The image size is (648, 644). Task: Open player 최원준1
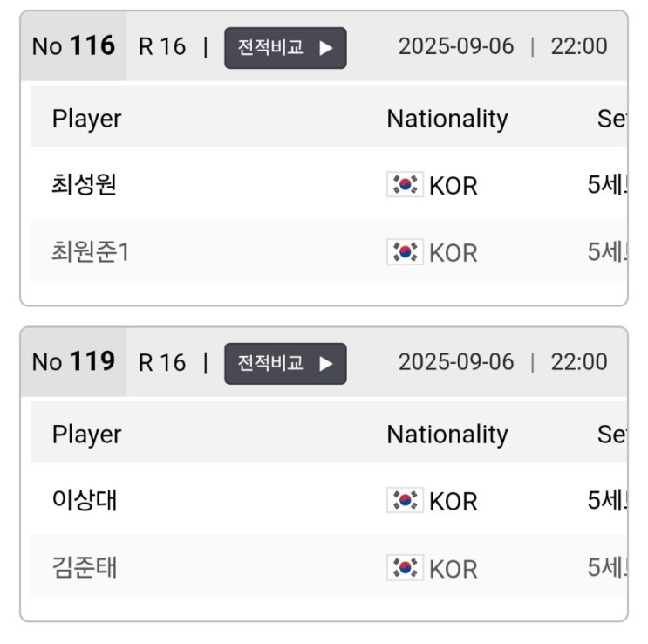[91, 252]
